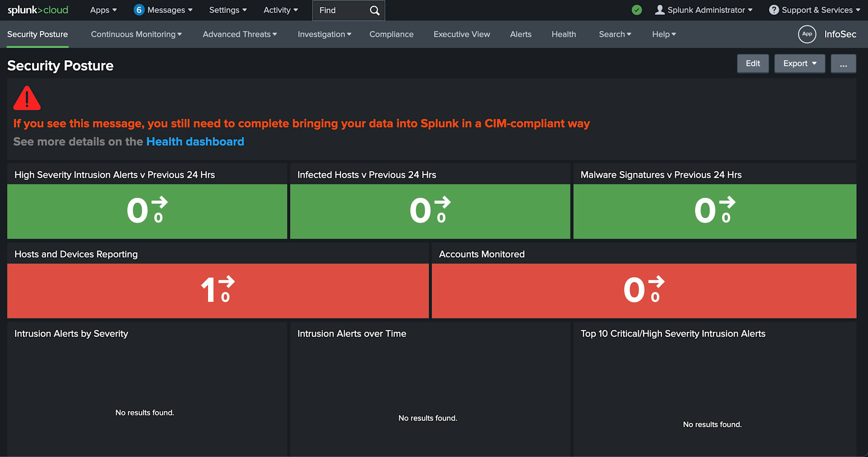Image resolution: width=868 pixels, height=457 pixels.
Task: Click the Accounts Monitored red tile
Action: click(644, 291)
